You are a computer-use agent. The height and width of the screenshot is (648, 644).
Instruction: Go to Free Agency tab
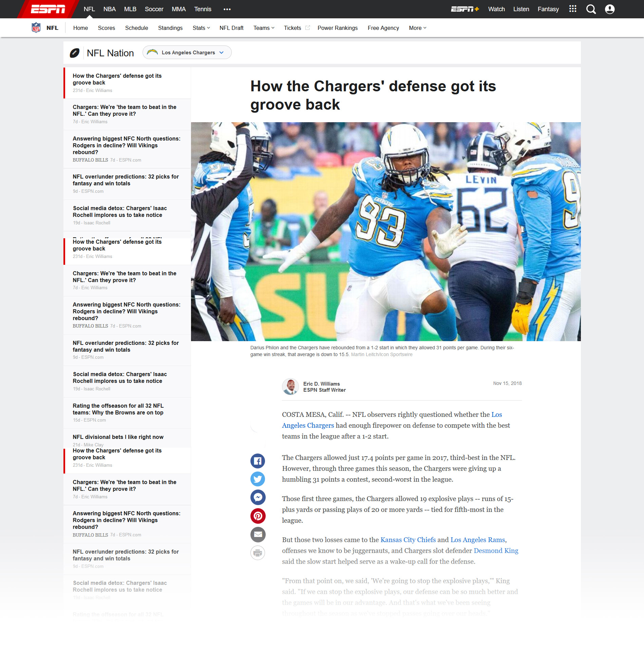[383, 28]
